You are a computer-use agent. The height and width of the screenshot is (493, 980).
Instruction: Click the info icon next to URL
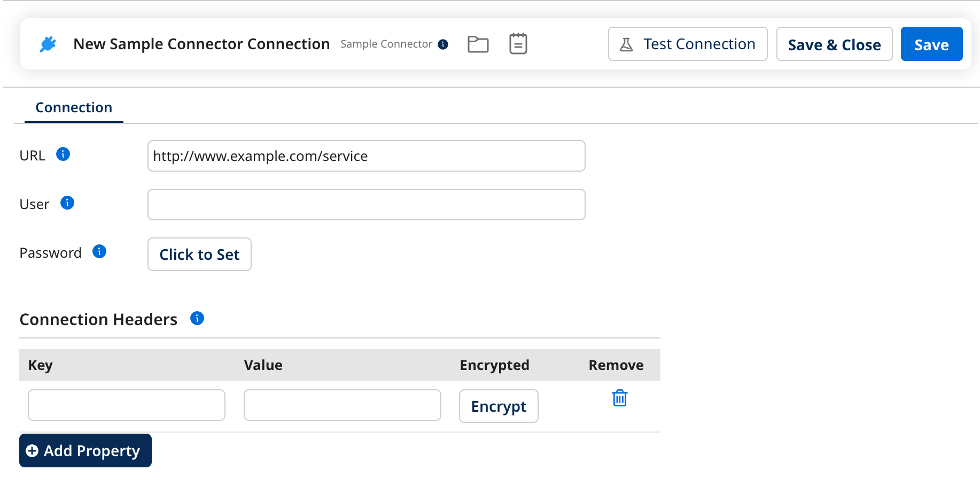pos(63,155)
